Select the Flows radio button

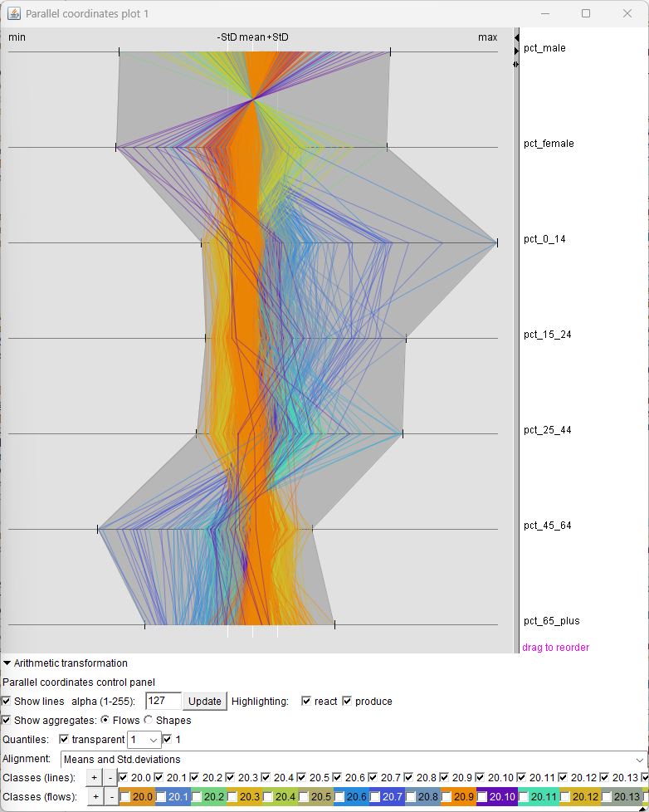(x=105, y=720)
